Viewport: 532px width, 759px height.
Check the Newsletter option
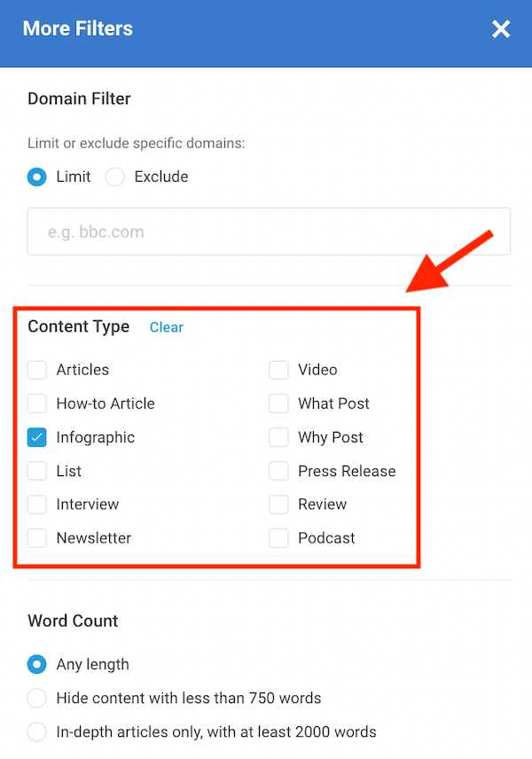[37, 538]
